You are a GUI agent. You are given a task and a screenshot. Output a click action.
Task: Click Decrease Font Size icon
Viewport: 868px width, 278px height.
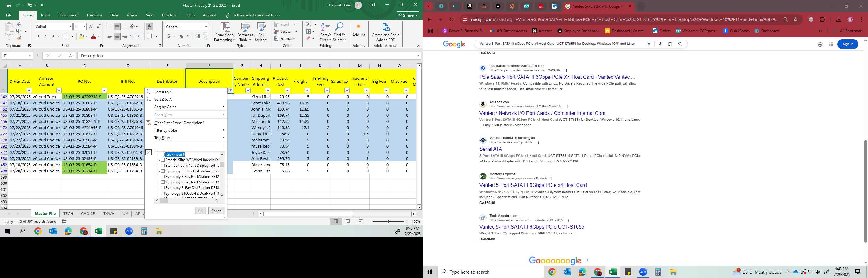98,27
